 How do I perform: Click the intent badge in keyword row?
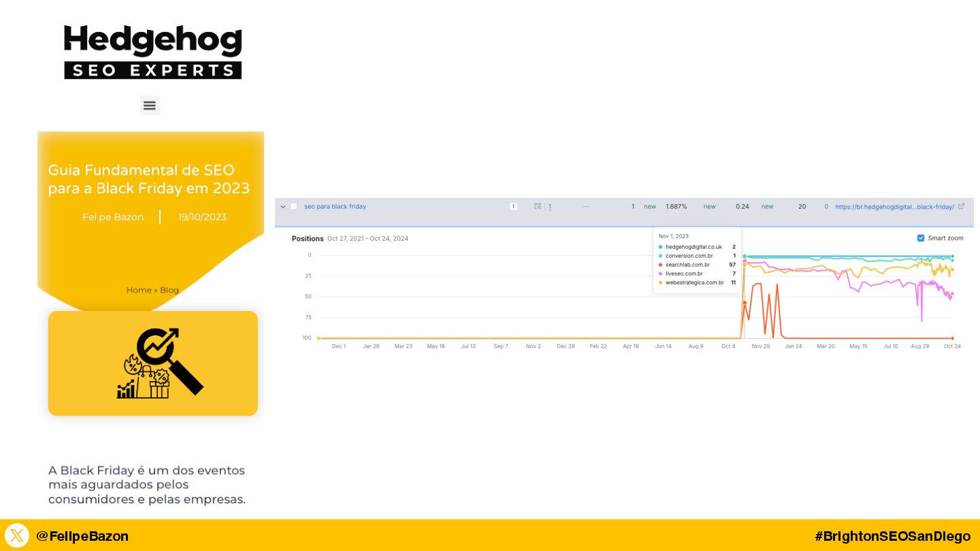513,206
